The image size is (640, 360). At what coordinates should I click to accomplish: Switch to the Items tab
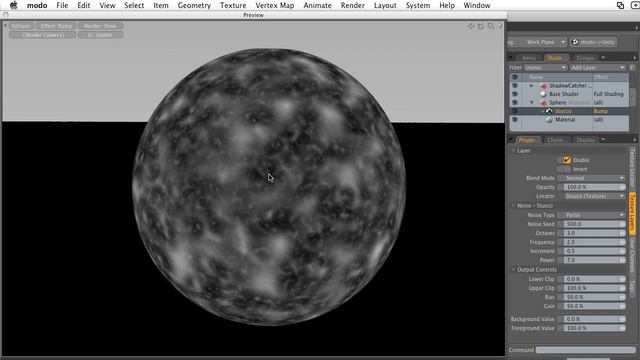[529, 58]
